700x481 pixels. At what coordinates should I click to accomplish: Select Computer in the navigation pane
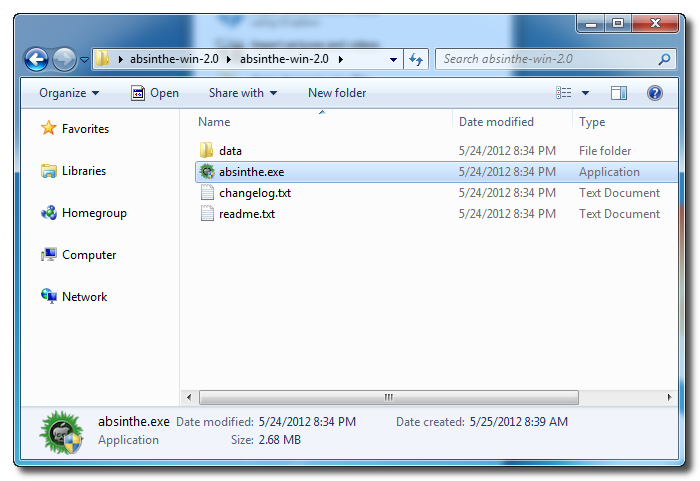[x=89, y=255]
